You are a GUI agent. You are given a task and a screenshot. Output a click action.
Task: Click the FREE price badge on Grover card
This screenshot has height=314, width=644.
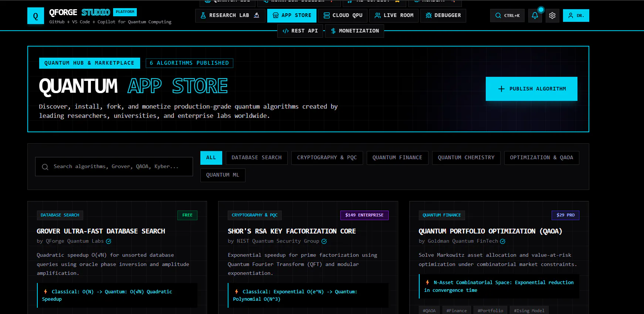click(187, 215)
